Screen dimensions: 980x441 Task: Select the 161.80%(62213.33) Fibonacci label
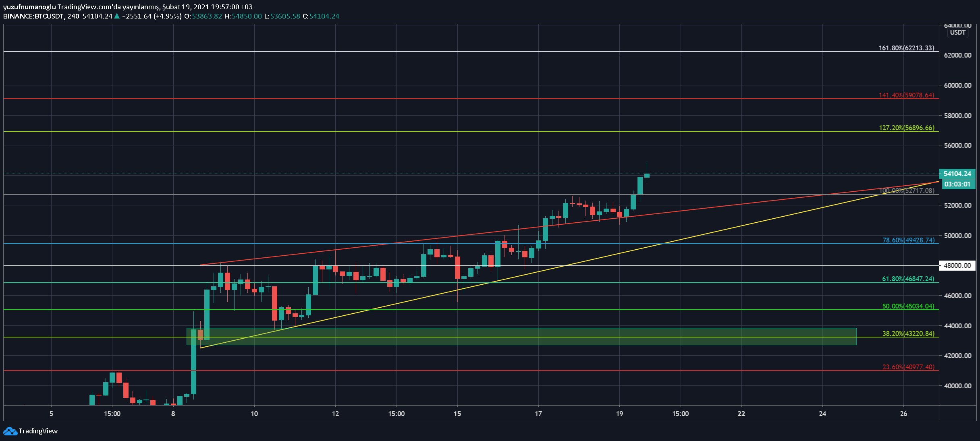pyautogui.click(x=906, y=48)
